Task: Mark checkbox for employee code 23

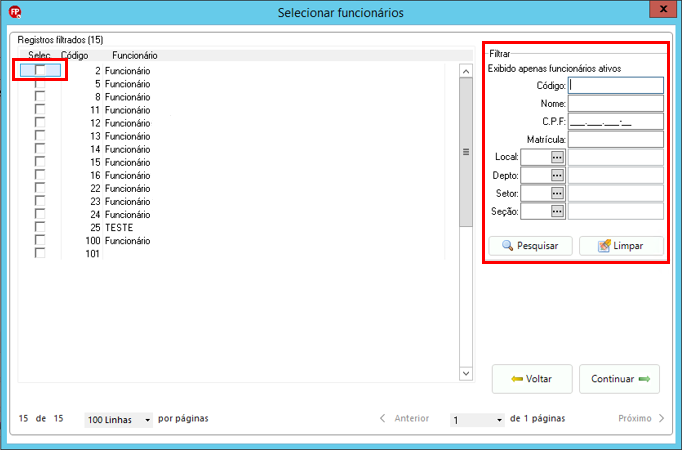Action: point(40,200)
